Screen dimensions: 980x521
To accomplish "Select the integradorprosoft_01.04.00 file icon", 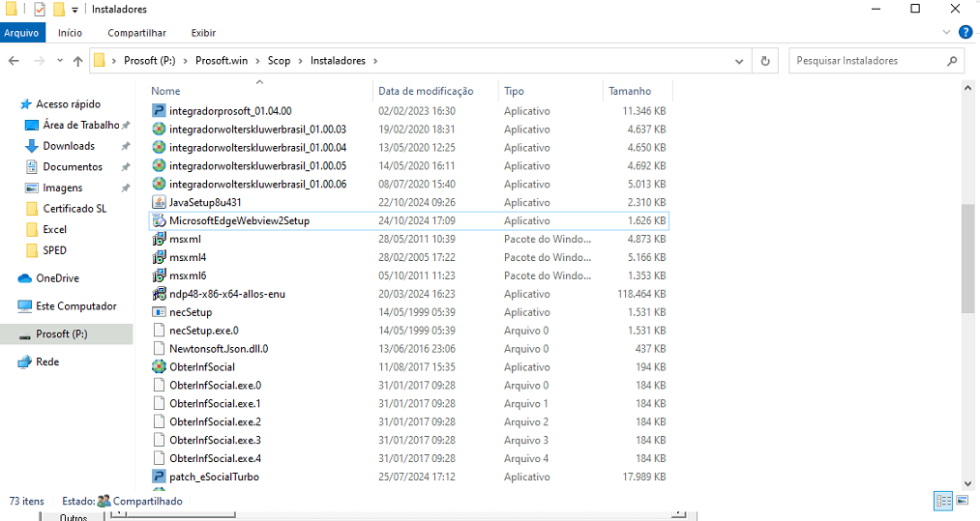I will point(159,110).
